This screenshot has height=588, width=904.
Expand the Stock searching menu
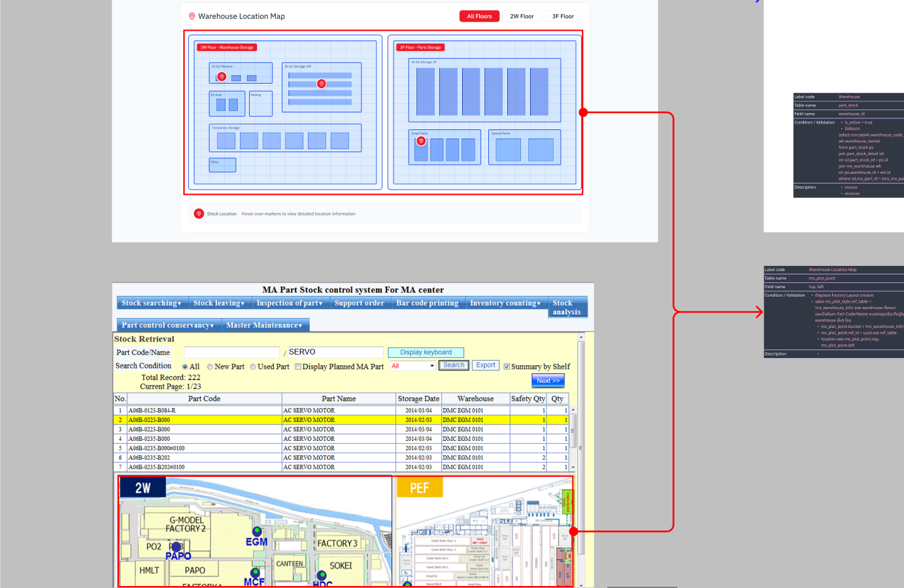(151, 303)
